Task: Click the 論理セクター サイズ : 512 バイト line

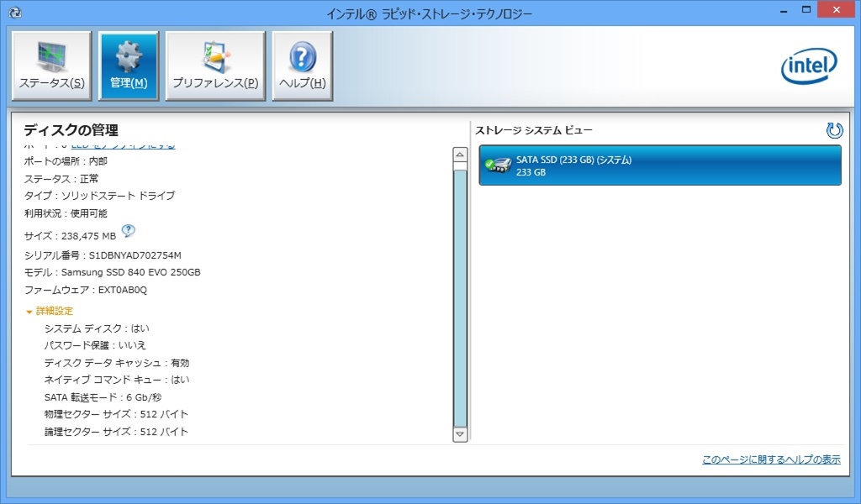Action: pos(116,432)
